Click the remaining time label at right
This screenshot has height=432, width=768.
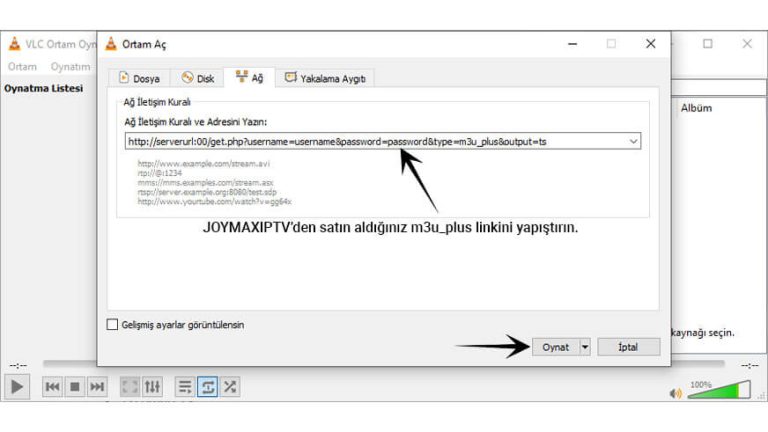click(x=749, y=365)
